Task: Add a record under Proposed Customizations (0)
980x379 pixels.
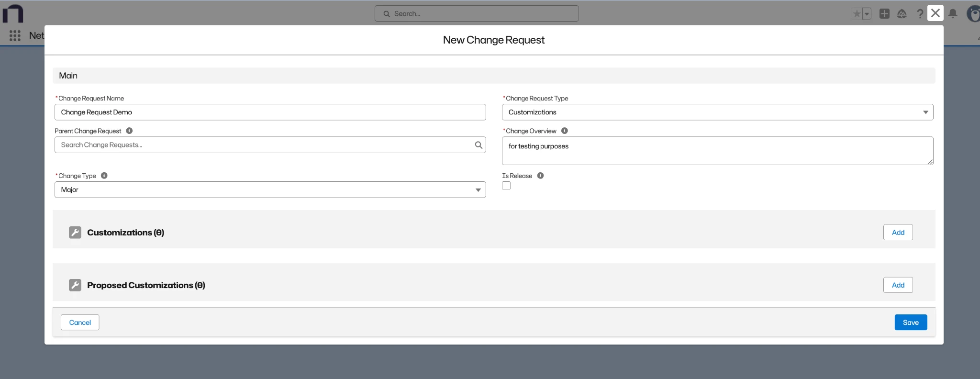Action: pyautogui.click(x=898, y=285)
